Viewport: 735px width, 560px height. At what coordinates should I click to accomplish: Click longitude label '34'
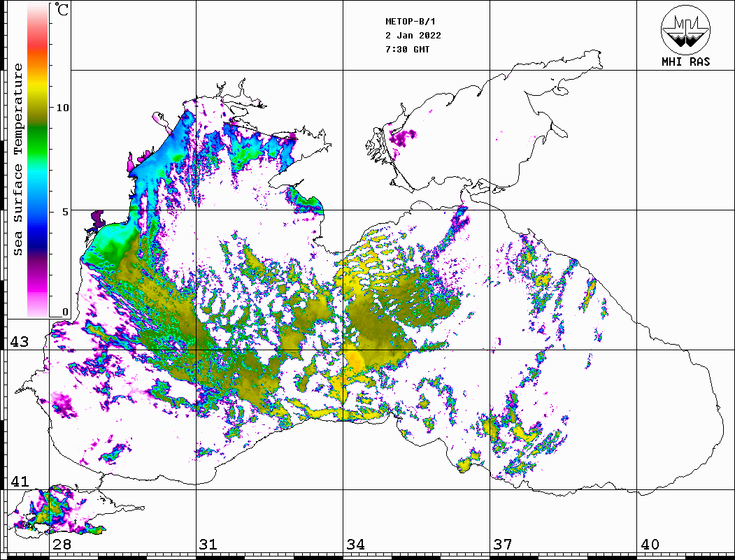point(355,544)
